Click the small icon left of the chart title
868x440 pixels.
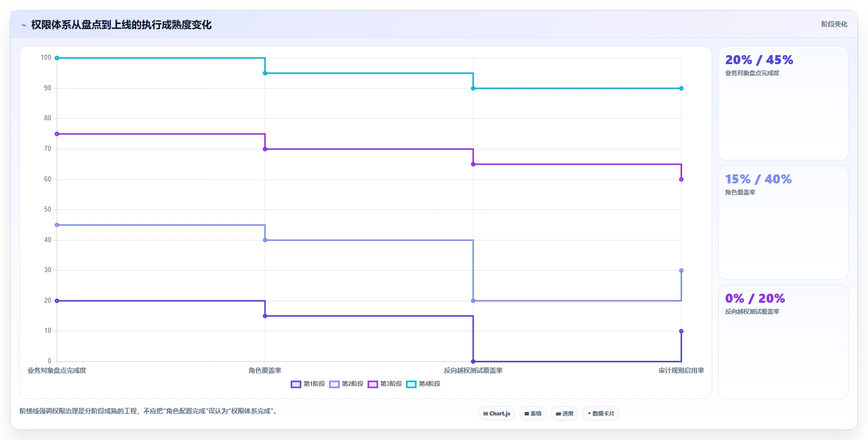pyautogui.click(x=24, y=25)
